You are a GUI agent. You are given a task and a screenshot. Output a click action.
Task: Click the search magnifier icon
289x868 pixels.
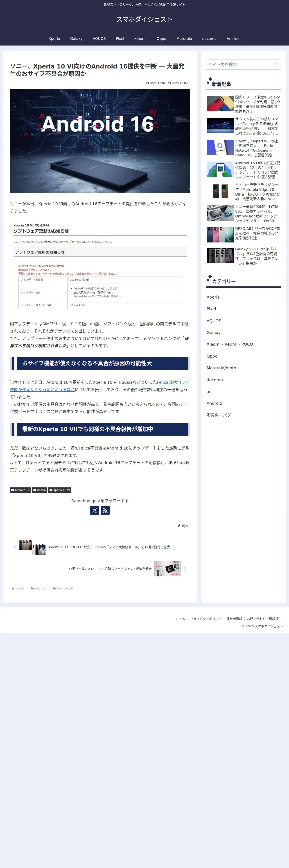tap(277, 65)
